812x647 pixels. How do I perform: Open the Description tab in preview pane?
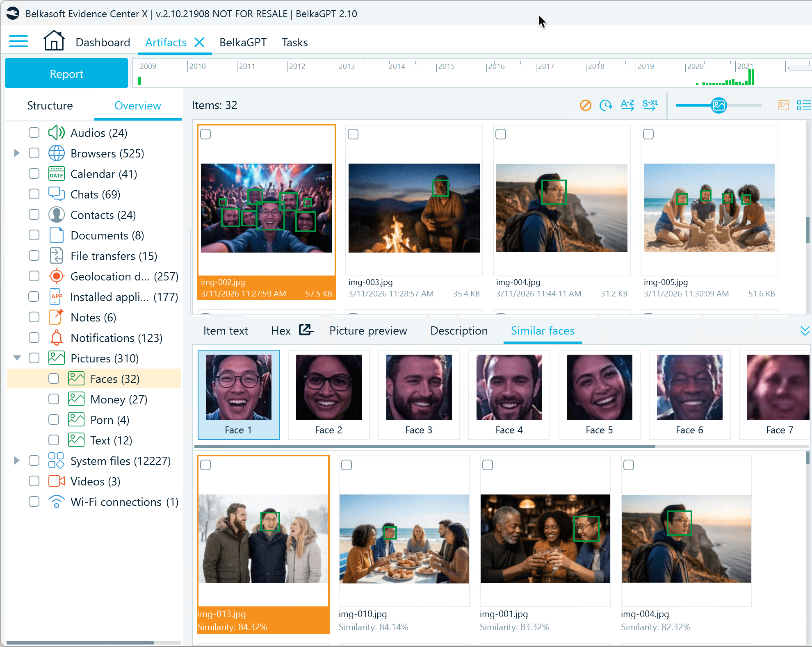pos(459,330)
